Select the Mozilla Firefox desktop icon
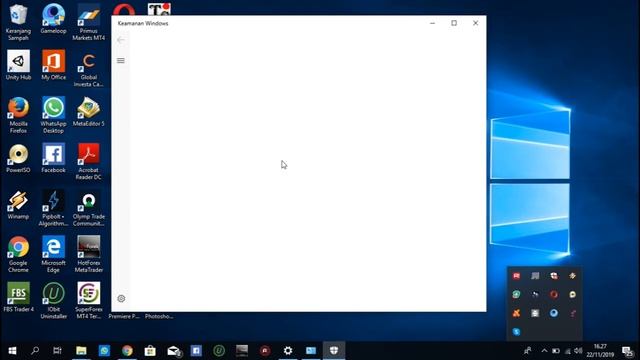640x360 pixels. (18, 115)
